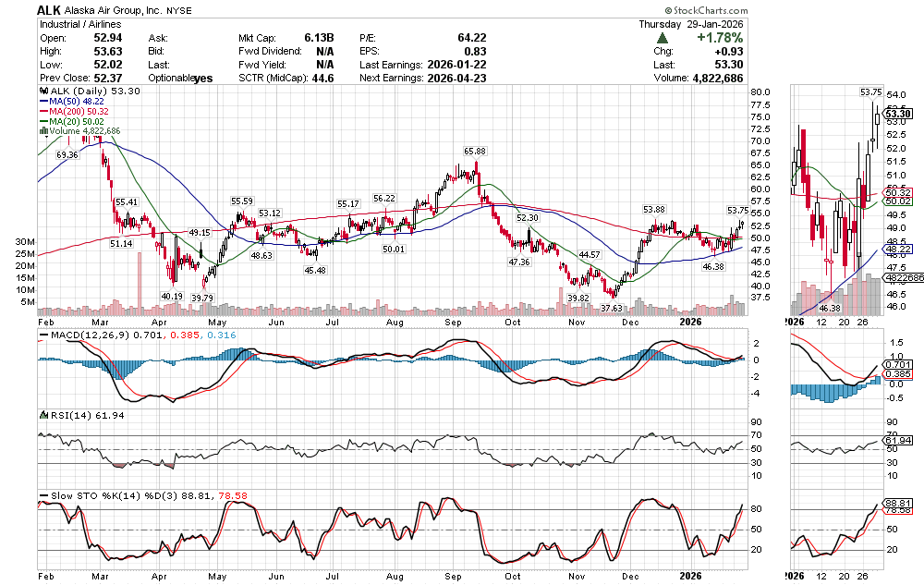Click the 65.88 peak price callout
This screenshot has height=585, width=924.
(475, 150)
